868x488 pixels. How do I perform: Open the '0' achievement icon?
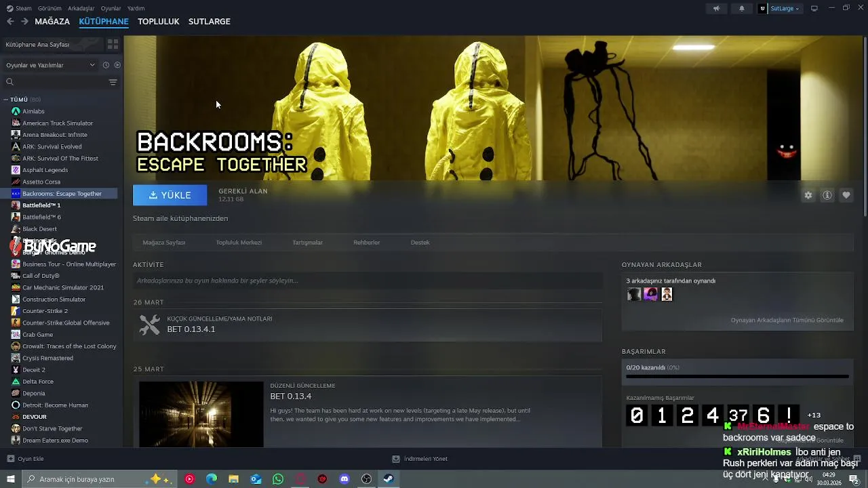tap(637, 415)
